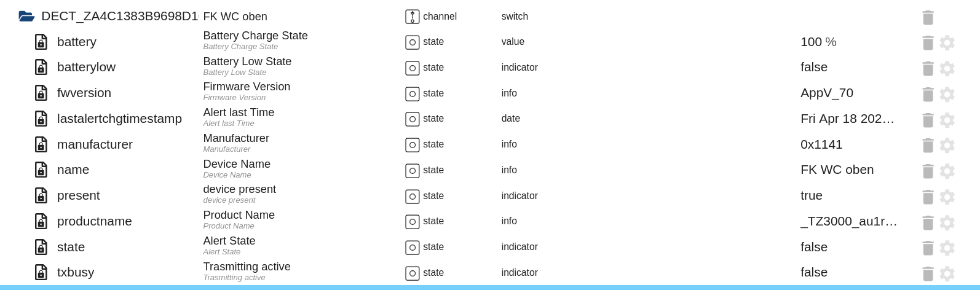
Task: Click the fwversion value AppV_70
Action: [826, 93]
